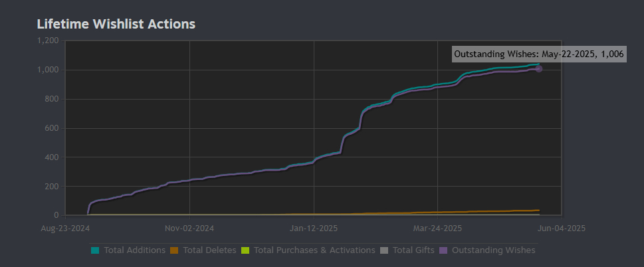The width and height of the screenshot is (644, 267).
Task: Click the Jun-04-2025 x-axis date label
Action: point(562,228)
